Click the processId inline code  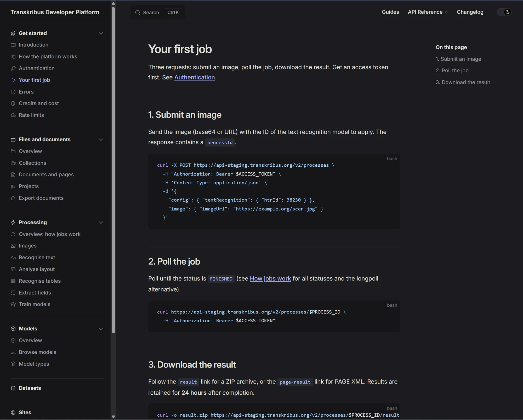[x=220, y=143]
